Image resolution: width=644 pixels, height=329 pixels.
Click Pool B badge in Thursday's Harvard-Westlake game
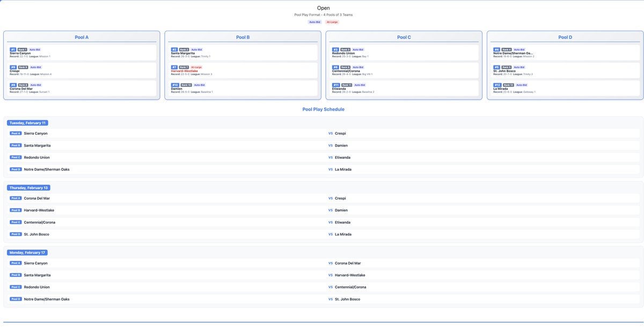[16, 210]
